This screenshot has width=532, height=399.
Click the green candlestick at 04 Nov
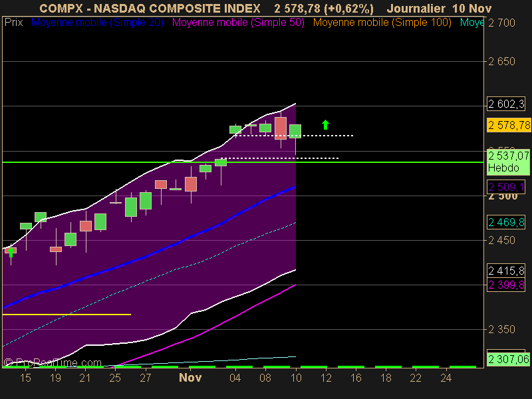click(x=235, y=129)
